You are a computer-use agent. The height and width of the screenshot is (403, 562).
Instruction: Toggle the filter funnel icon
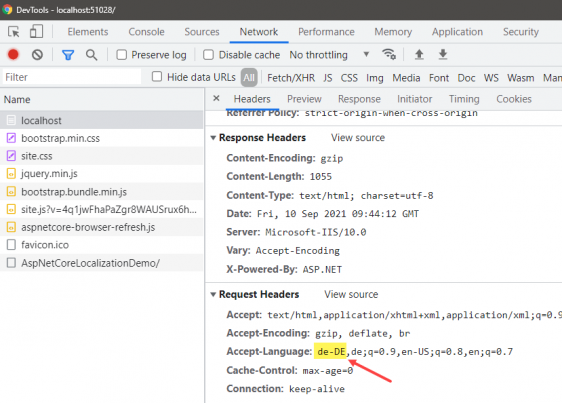(68, 55)
